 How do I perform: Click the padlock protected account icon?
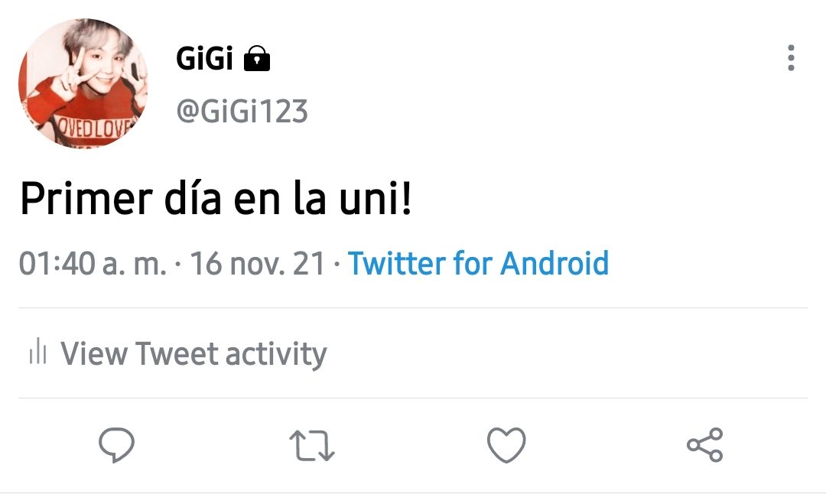[x=257, y=58]
